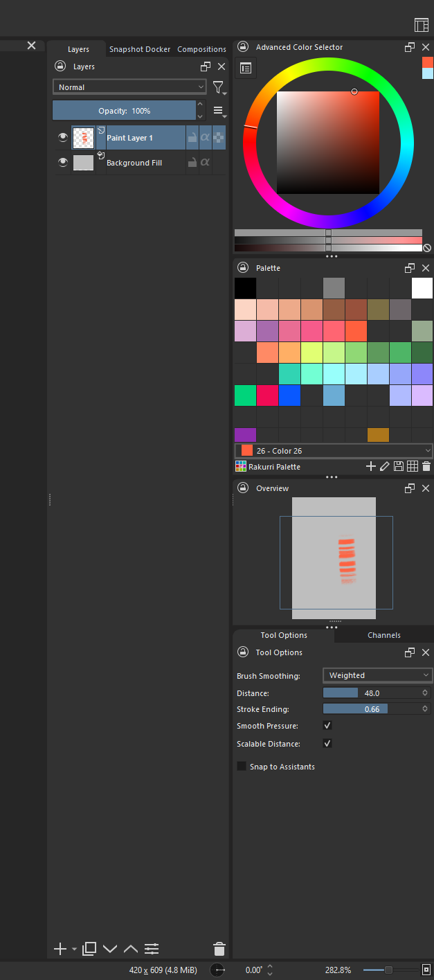Open the Normal blending mode dropdown
434x980 pixels.
click(x=129, y=87)
